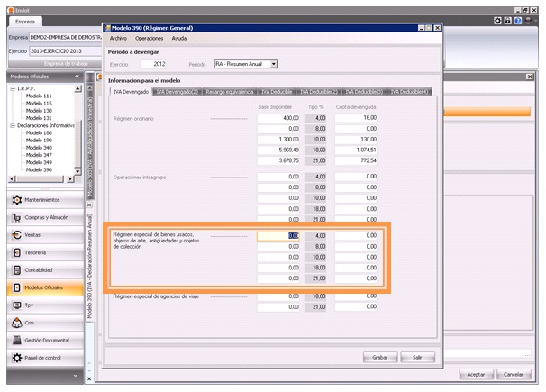Open Gestión Documental module
Image resolution: width=546 pixels, height=392 pixels.
(x=45, y=340)
